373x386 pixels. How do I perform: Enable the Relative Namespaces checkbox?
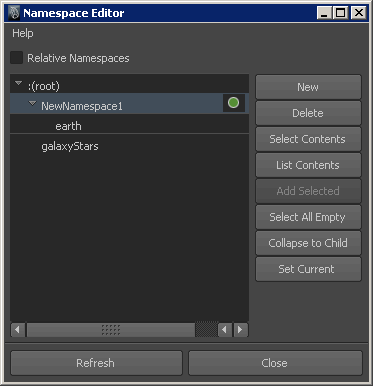tap(17, 58)
